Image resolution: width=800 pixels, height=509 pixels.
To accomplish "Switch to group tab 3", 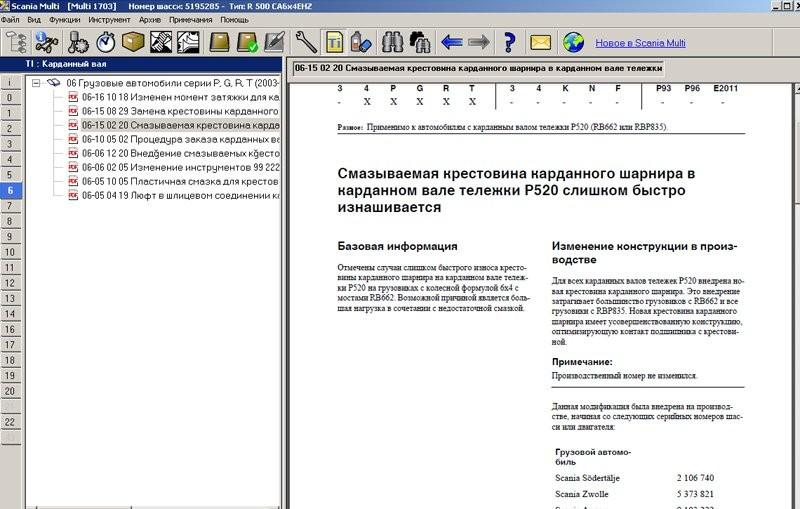I will (x=10, y=144).
